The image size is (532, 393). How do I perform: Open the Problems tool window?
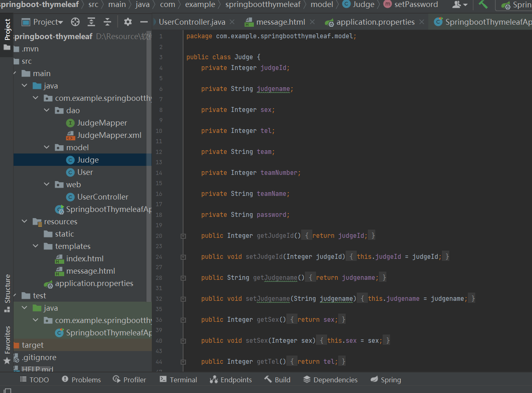[81, 379]
